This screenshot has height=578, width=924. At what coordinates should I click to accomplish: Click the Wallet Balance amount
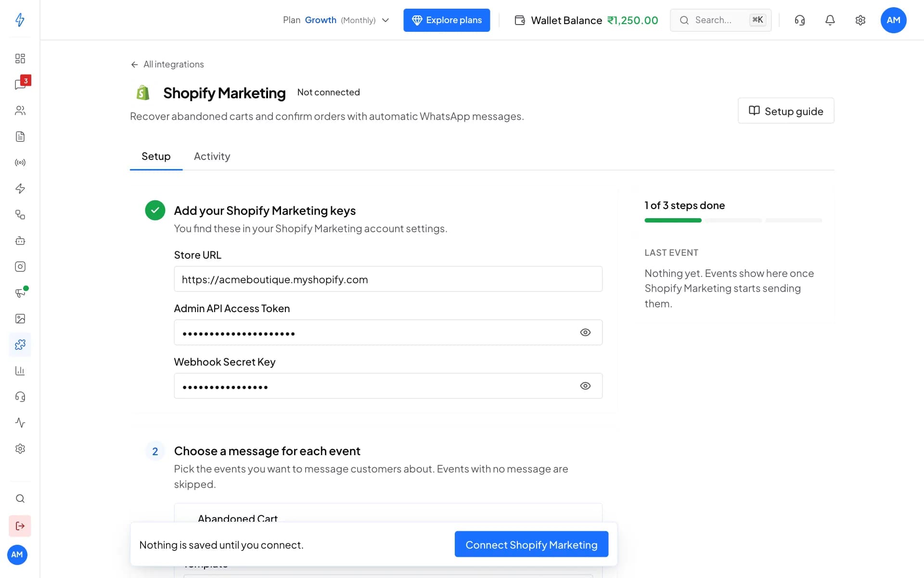pyautogui.click(x=632, y=20)
